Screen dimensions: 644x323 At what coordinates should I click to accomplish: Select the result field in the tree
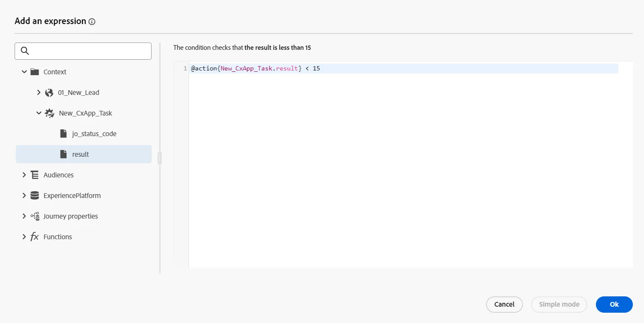tap(84, 154)
